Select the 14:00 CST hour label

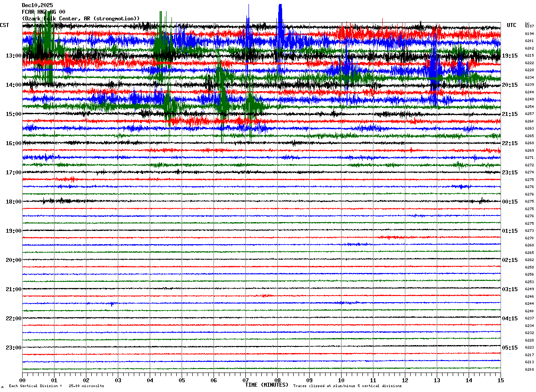13,85
